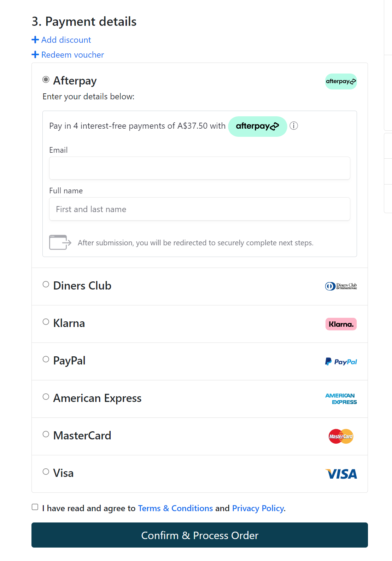
Task: Select Klarna as payment method
Action: click(x=46, y=322)
